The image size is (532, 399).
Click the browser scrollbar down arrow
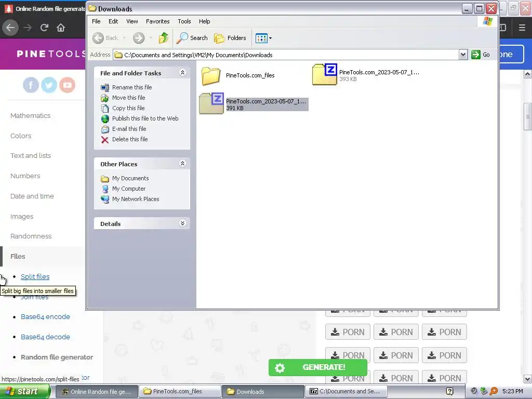click(527, 379)
